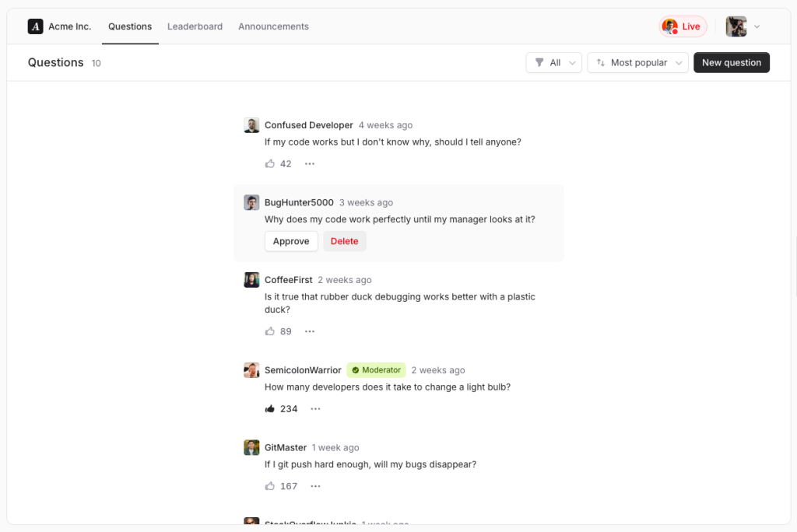Click the thumbs-up on CoffeeFirst's question
Screen dimensions: 797x532
269,331
